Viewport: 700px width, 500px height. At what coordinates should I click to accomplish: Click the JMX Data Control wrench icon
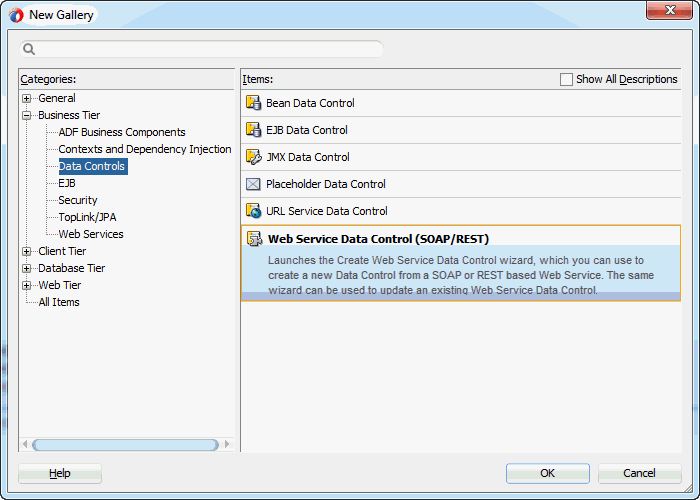click(x=254, y=157)
